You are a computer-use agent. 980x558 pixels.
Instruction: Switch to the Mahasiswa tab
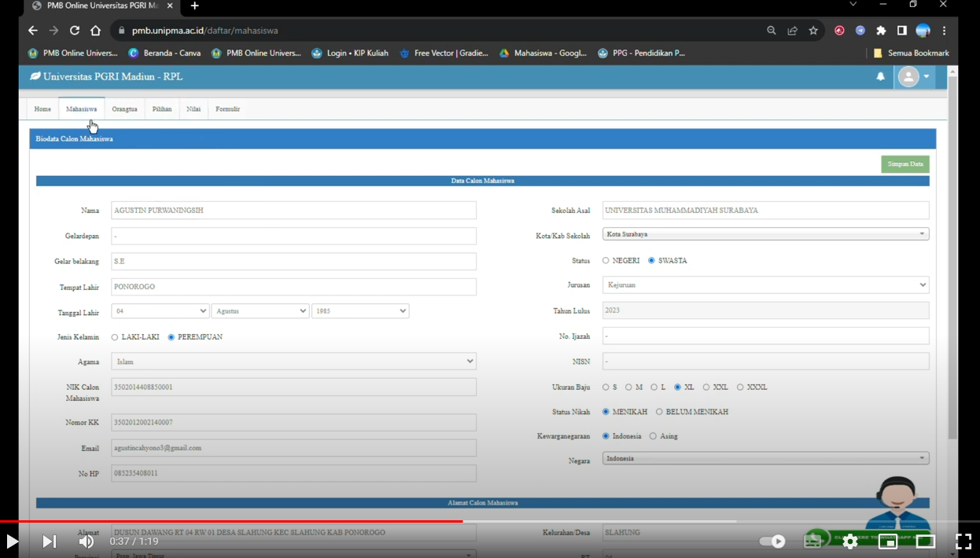82,109
